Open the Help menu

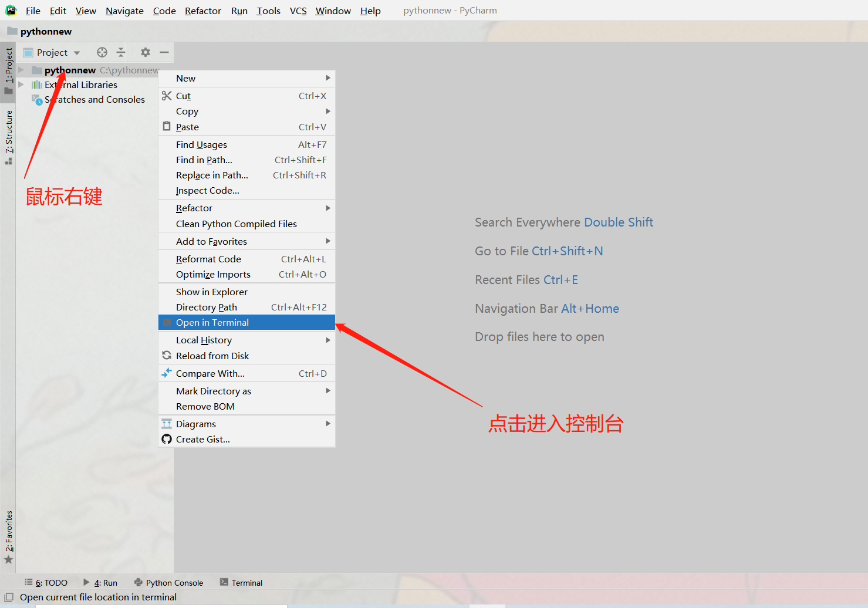(x=370, y=11)
